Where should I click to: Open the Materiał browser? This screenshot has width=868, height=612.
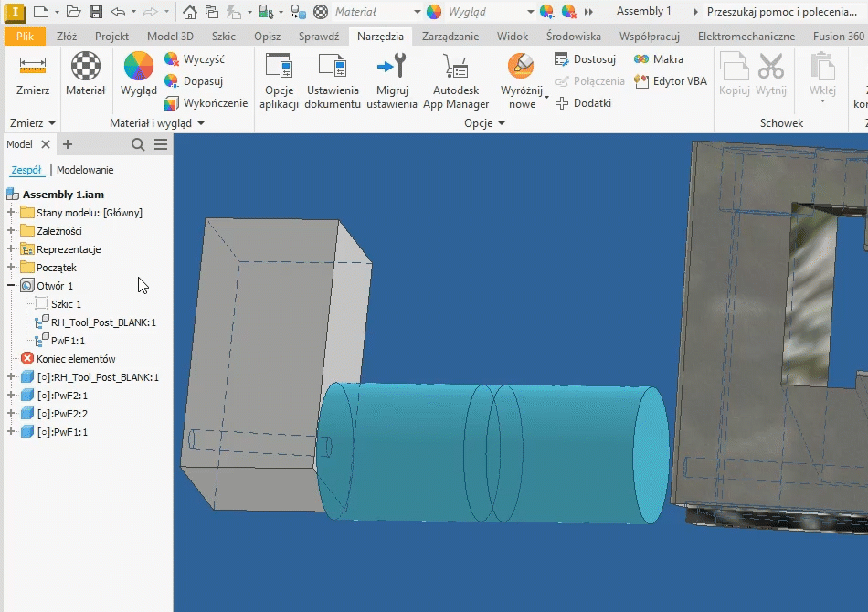point(85,75)
